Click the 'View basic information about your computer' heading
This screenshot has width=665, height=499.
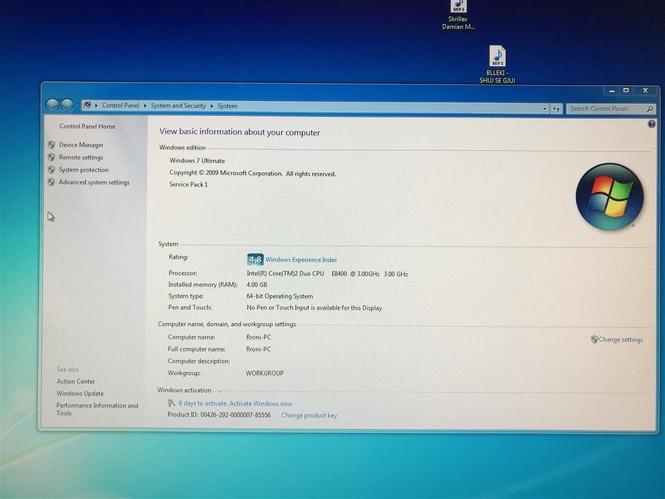click(240, 132)
